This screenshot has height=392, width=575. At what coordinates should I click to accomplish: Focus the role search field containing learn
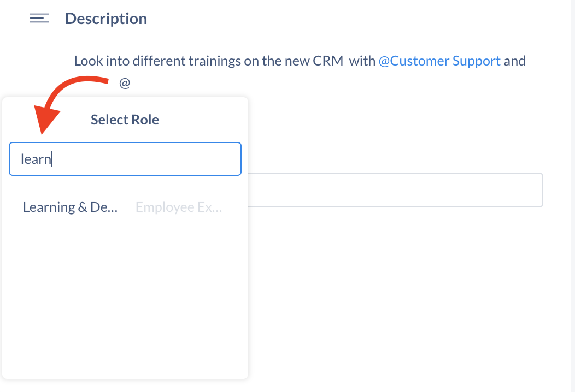125,159
